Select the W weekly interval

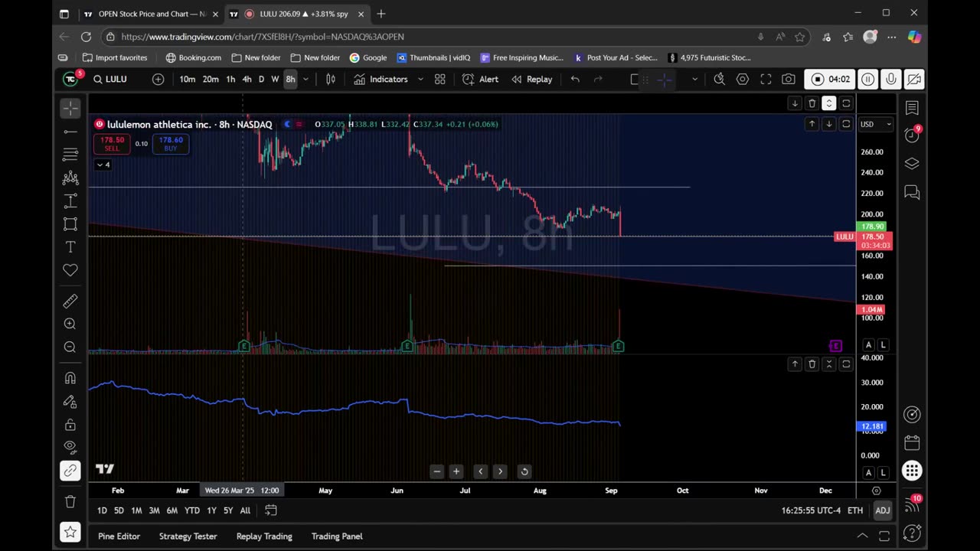[x=275, y=79]
